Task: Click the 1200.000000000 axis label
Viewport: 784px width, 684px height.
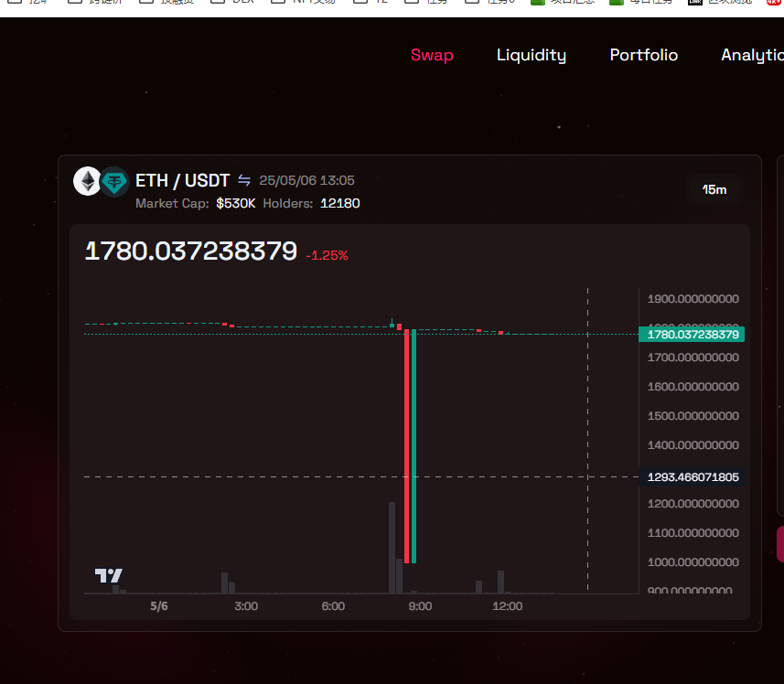Action: 693,504
